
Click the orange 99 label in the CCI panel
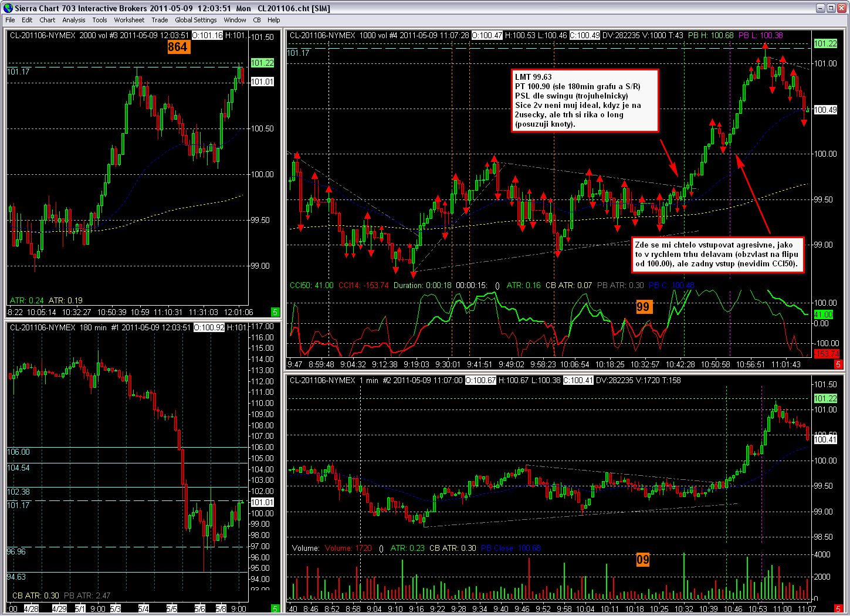point(644,306)
